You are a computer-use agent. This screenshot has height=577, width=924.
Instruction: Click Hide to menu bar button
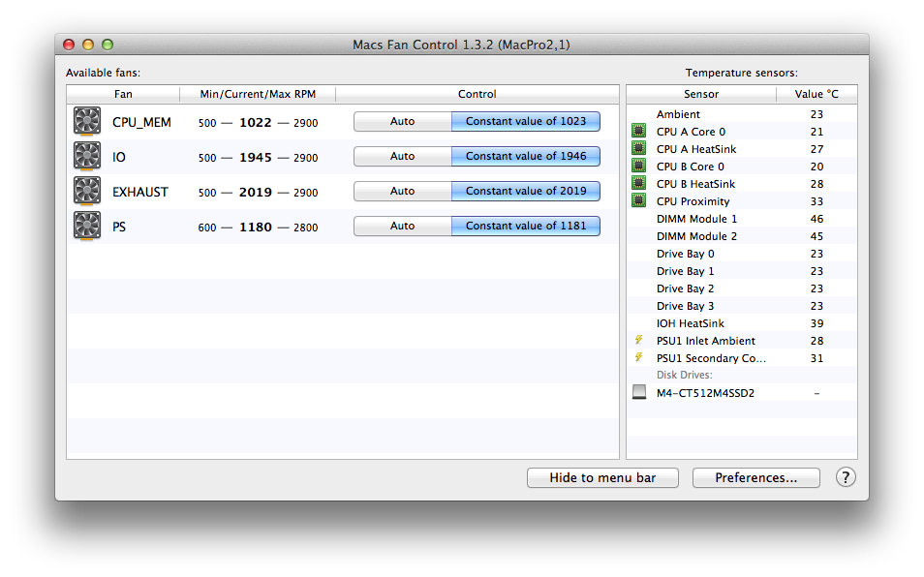click(602, 477)
